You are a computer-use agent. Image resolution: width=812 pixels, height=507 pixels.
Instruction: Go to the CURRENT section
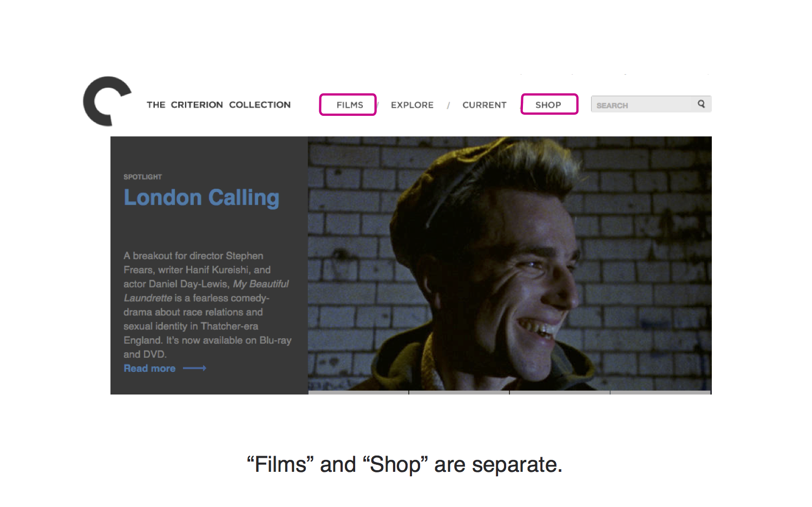484,105
